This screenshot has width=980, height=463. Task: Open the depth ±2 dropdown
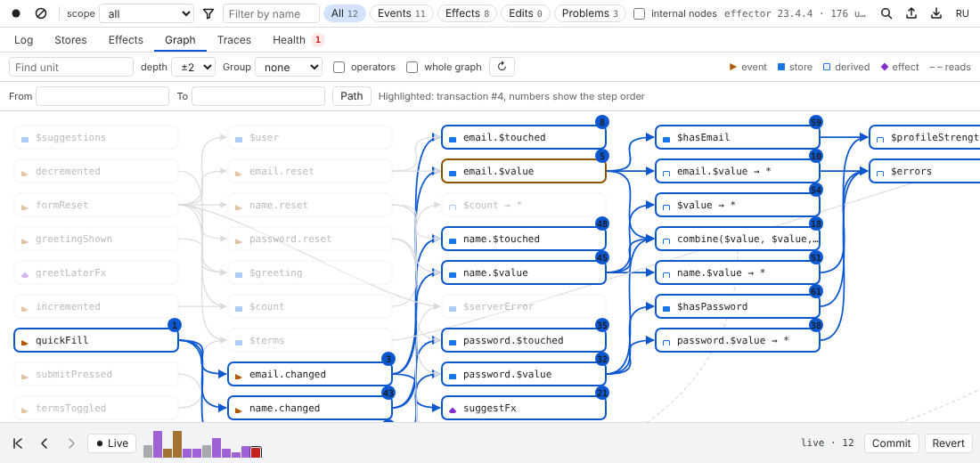click(x=193, y=67)
